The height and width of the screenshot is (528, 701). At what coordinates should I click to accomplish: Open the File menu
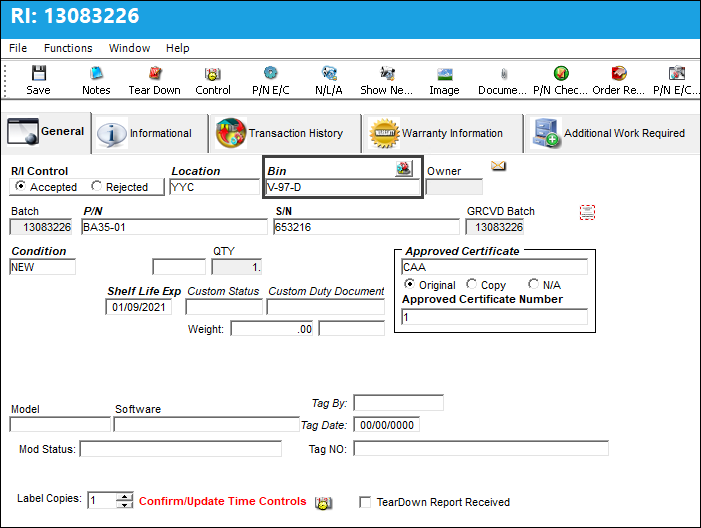tap(18, 48)
